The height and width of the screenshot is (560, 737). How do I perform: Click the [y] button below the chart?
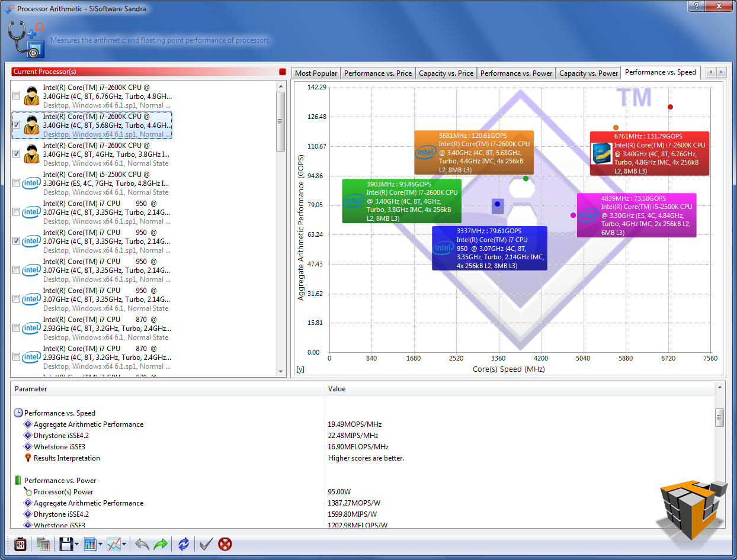pyautogui.click(x=300, y=369)
